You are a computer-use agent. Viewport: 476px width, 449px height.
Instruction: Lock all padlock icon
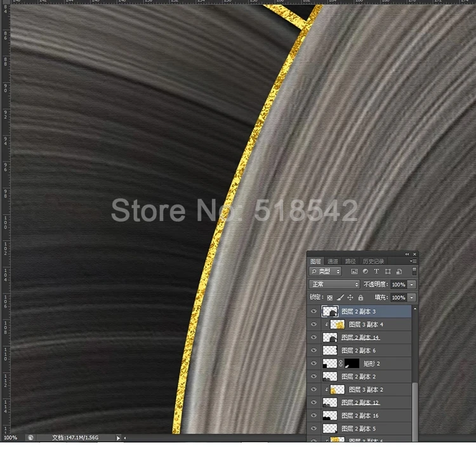pyautogui.click(x=360, y=297)
